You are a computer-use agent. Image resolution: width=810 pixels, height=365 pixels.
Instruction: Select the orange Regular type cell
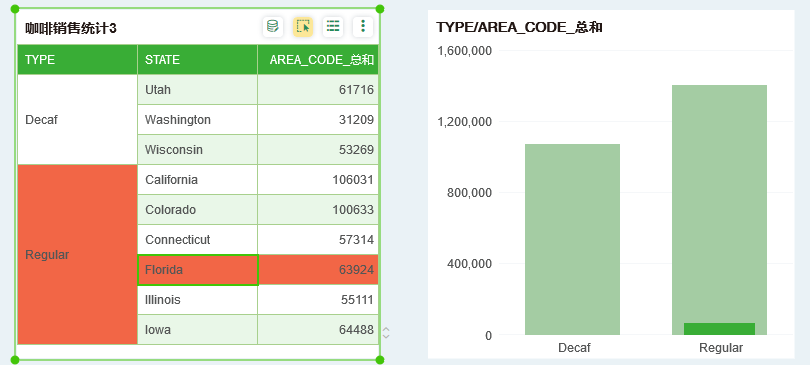point(77,255)
